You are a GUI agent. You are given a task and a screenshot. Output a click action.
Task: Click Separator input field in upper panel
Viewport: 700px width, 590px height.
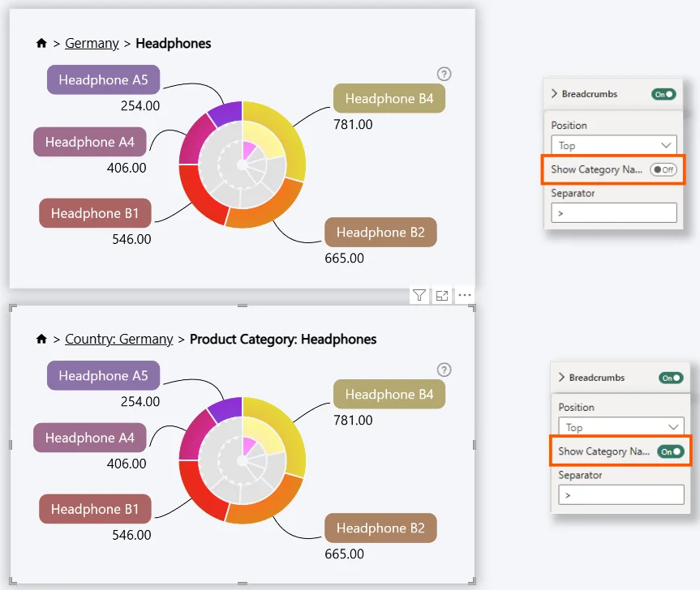click(x=613, y=213)
